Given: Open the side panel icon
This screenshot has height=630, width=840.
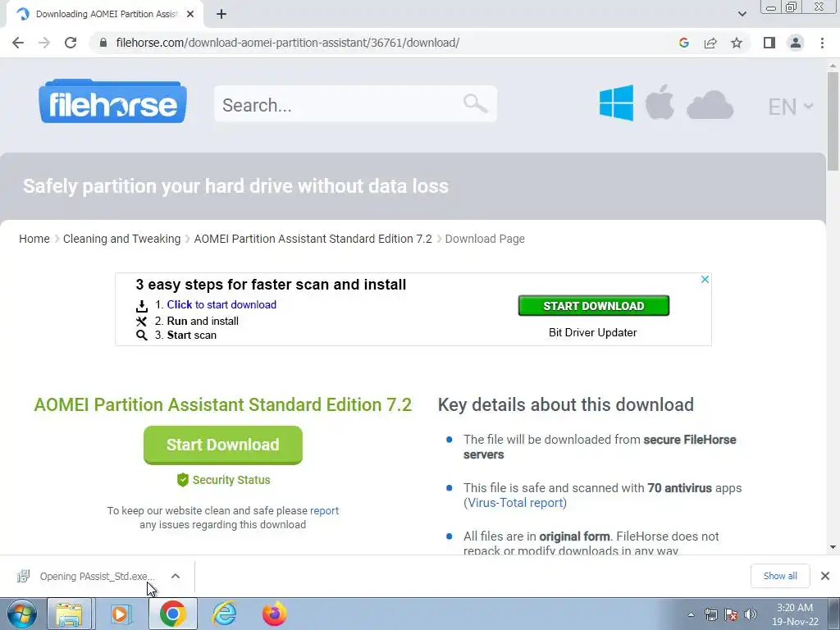Looking at the screenshot, I should coord(769,43).
